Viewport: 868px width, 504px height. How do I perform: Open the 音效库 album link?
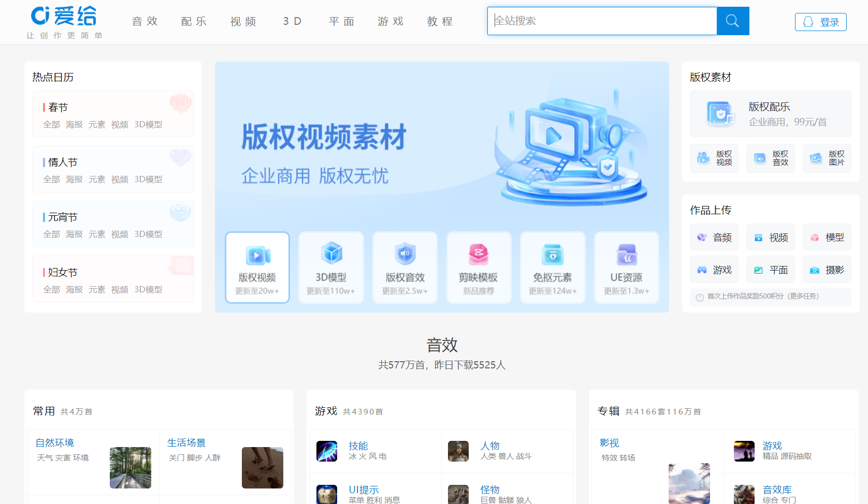(777, 490)
